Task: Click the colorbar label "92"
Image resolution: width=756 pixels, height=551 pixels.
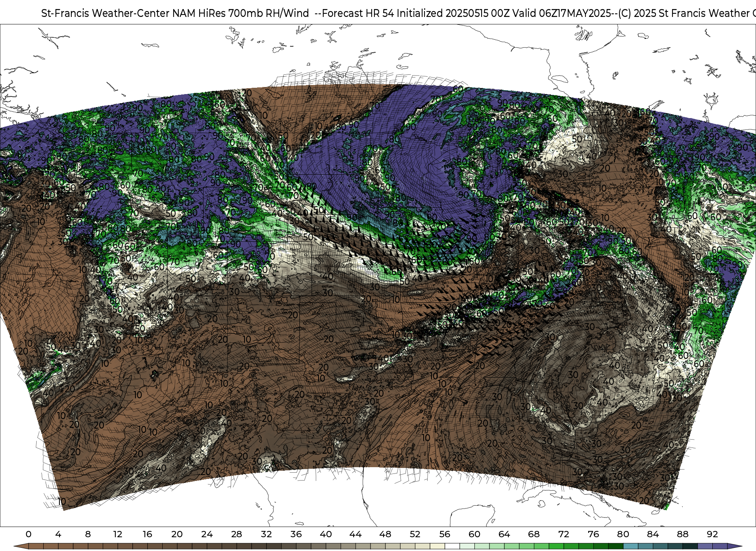Action: pos(712,534)
